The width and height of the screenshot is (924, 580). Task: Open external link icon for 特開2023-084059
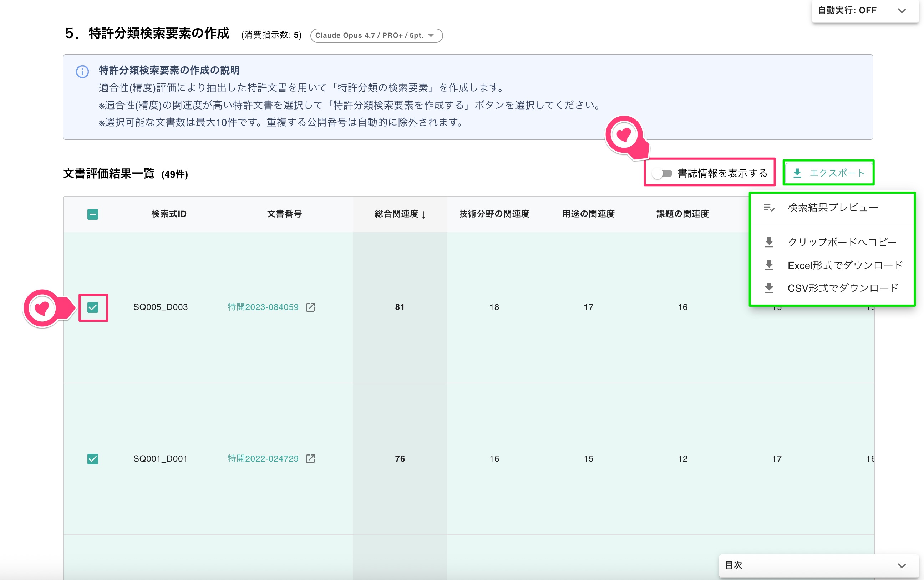(x=310, y=307)
